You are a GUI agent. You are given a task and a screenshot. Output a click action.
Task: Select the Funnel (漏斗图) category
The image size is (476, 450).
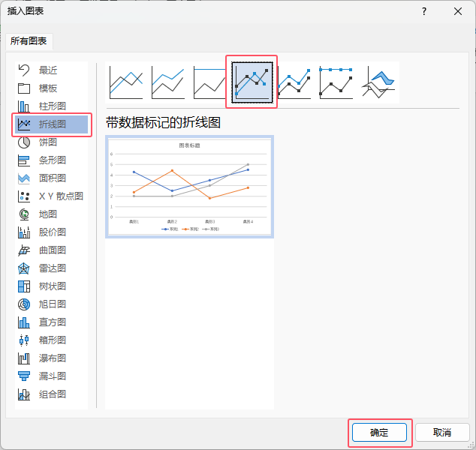[51, 376]
